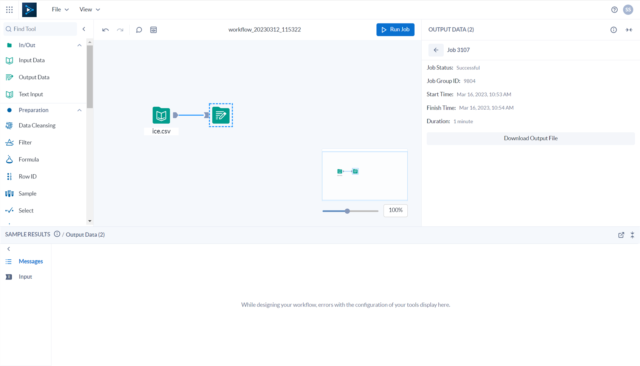Click the help question mark icon
Viewport: 640px width, 366px height.
(x=614, y=10)
